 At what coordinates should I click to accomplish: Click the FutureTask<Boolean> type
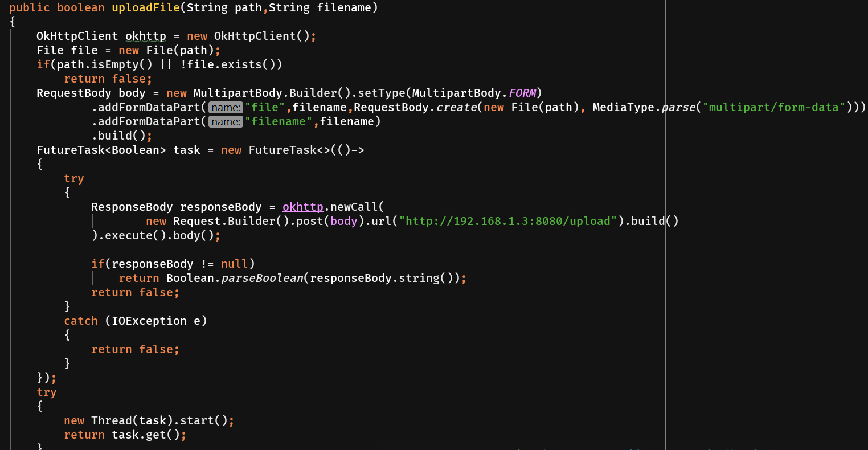pyautogui.click(x=101, y=150)
